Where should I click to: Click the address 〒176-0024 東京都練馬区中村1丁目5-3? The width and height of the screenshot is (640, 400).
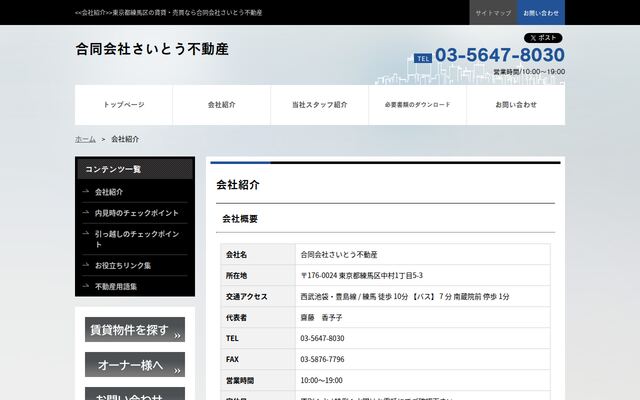coord(362,276)
